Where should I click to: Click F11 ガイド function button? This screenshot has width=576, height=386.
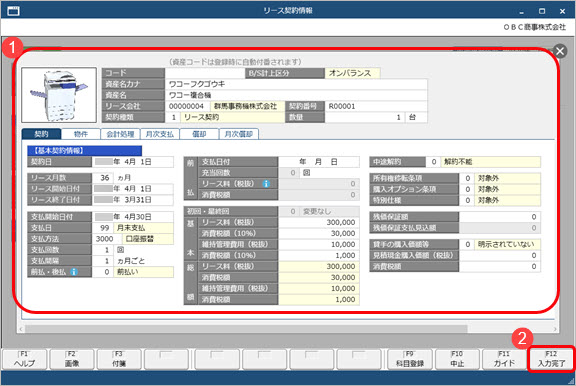(x=504, y=359)
